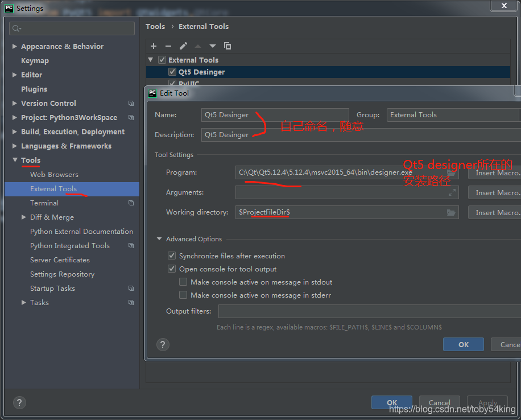
Task: Select Terminal settings page
Action: (44, 203)
